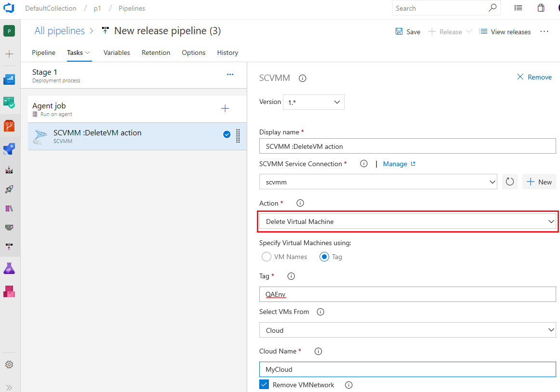
Task: Expand the sidebar with the double chevron
Action: click(9, 387)
